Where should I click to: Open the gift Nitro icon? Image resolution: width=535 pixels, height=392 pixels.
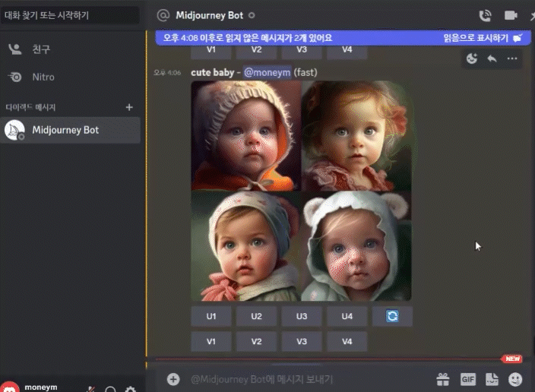(442, 378)
